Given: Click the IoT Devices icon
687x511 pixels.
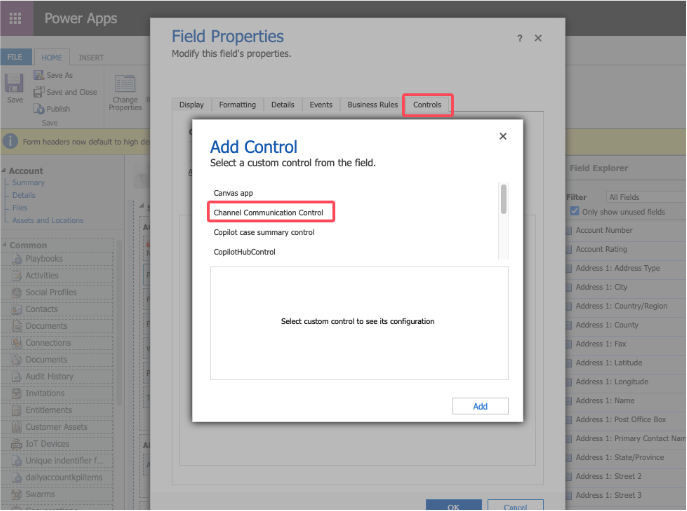Looking at the screenshot, I should [17, 444].
